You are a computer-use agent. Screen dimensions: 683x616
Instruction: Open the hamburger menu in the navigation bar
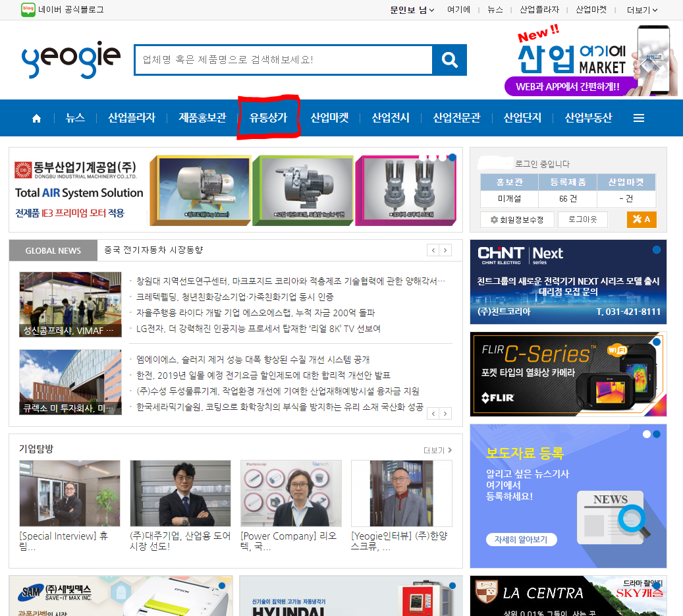(x=639, y=118)
